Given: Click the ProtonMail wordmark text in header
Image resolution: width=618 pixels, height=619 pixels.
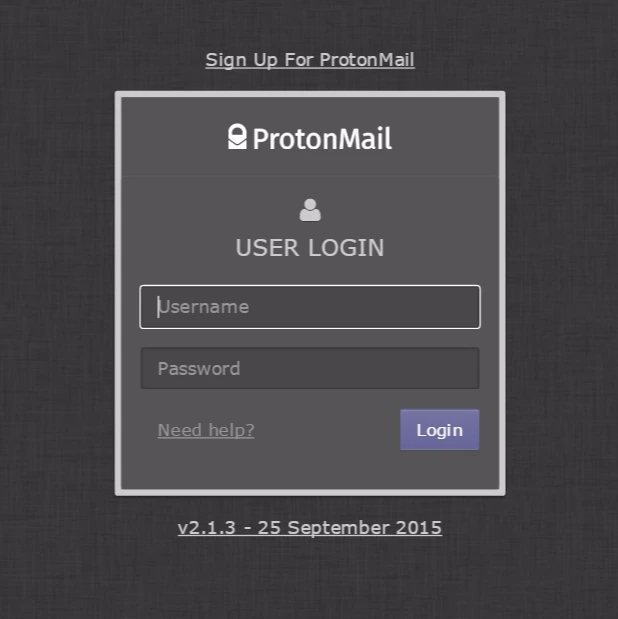Looking at the screenshot, I should 322,139.
